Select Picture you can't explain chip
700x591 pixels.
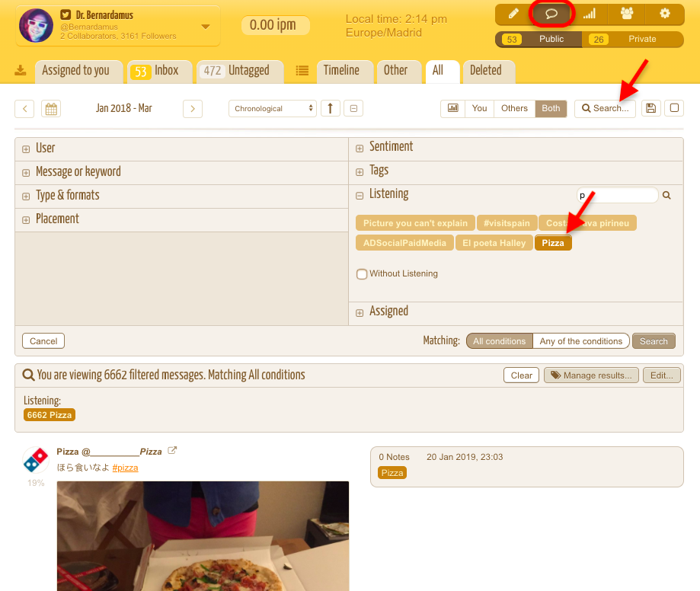415,223
